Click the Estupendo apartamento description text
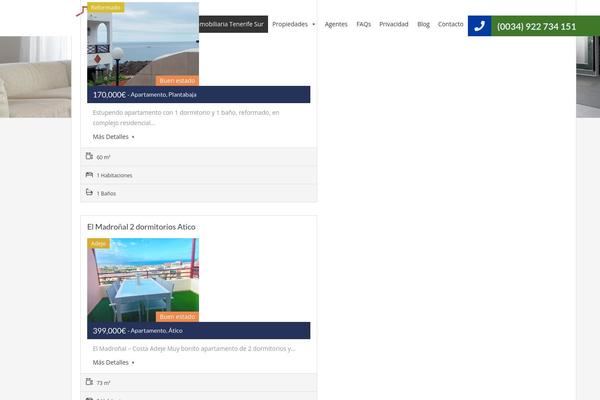 coord(186,118)
